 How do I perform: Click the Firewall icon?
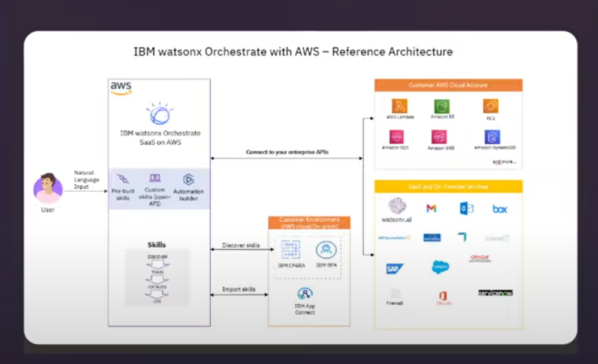[x=395, y=294]
